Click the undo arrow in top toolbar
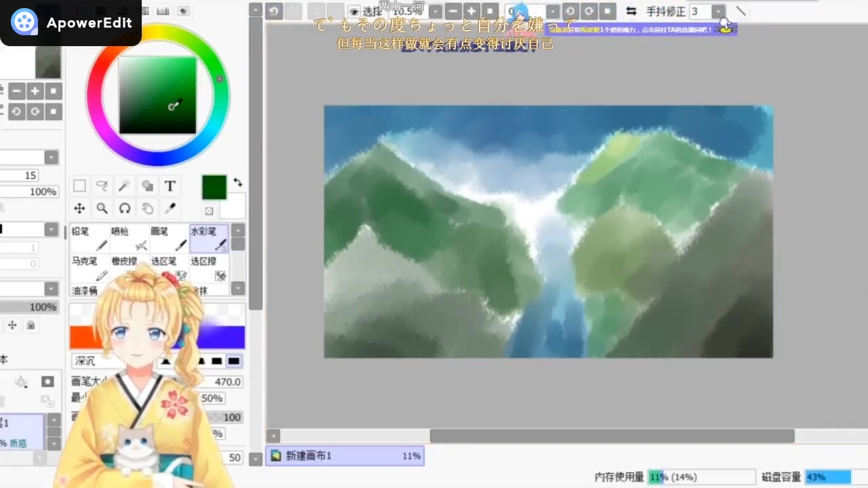Image resolution: width=868 pixels, height=488 pixels. (x=274, y=11)
